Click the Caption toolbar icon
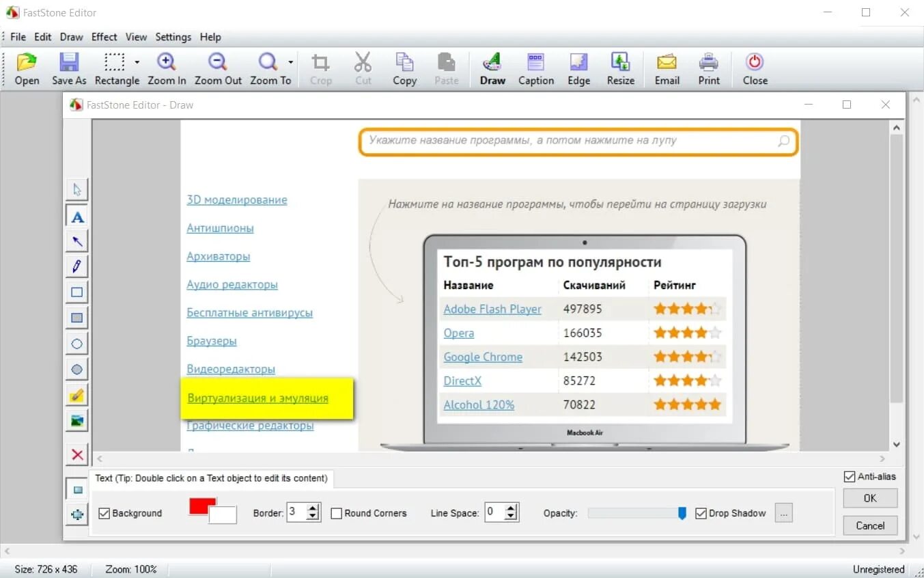 (x=536, y=69)
